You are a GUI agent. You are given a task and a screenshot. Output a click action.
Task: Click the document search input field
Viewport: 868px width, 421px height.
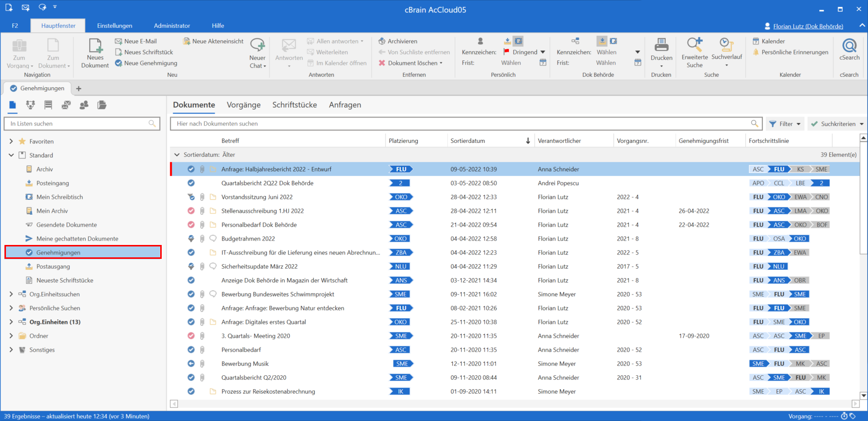461,124
